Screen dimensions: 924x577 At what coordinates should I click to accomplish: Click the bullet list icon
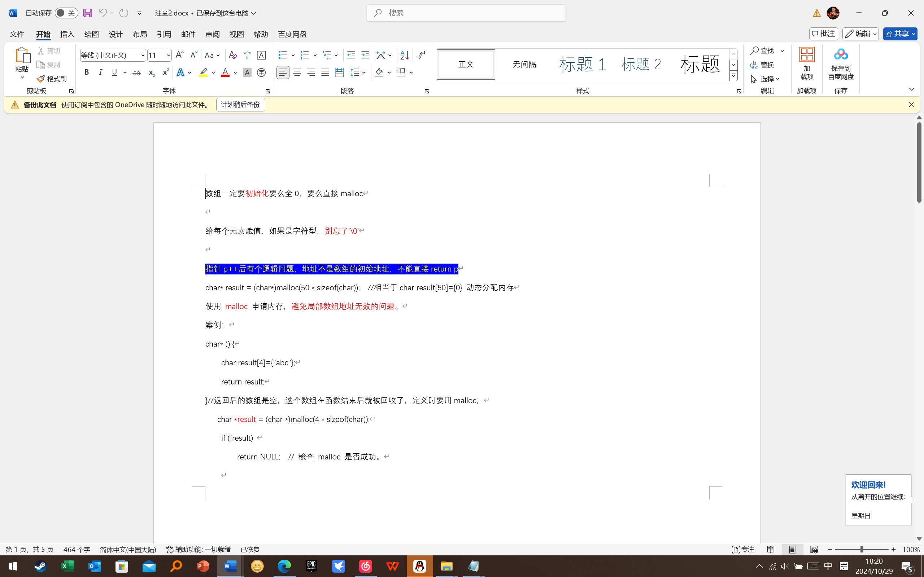[x=283, y=55]
